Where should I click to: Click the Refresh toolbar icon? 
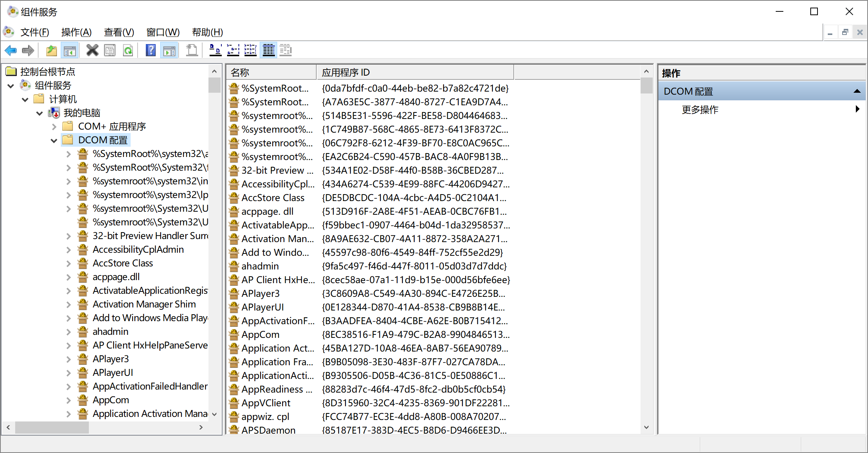pyautogui.click(x=128, y=50)
